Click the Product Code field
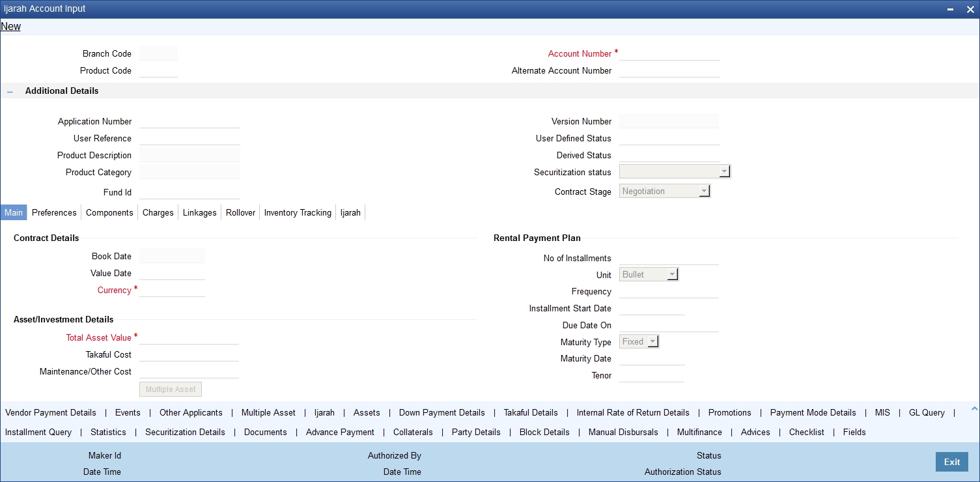The image size is (980, 482). coord(158,71)
